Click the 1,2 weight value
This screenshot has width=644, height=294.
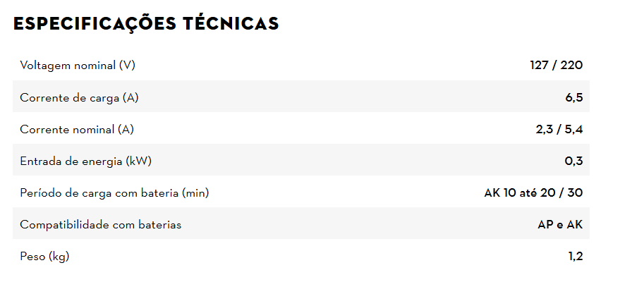(576, 257)
